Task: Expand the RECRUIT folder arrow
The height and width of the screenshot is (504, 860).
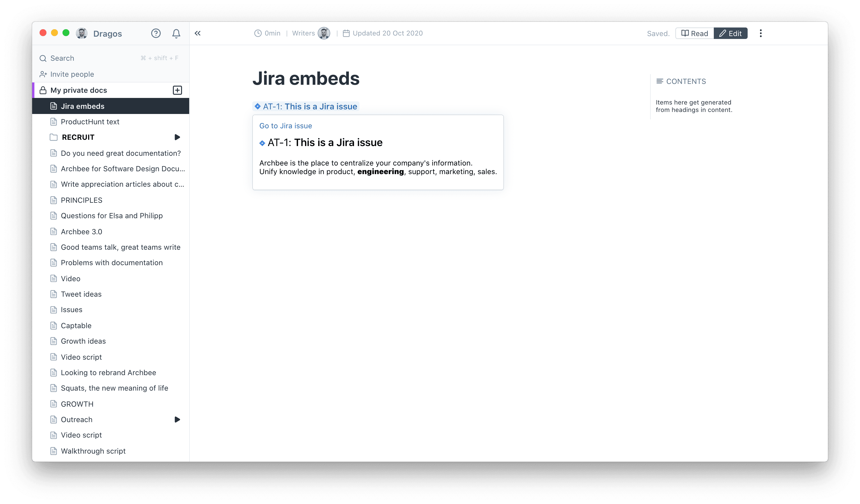Action: [x=177, y=137]
